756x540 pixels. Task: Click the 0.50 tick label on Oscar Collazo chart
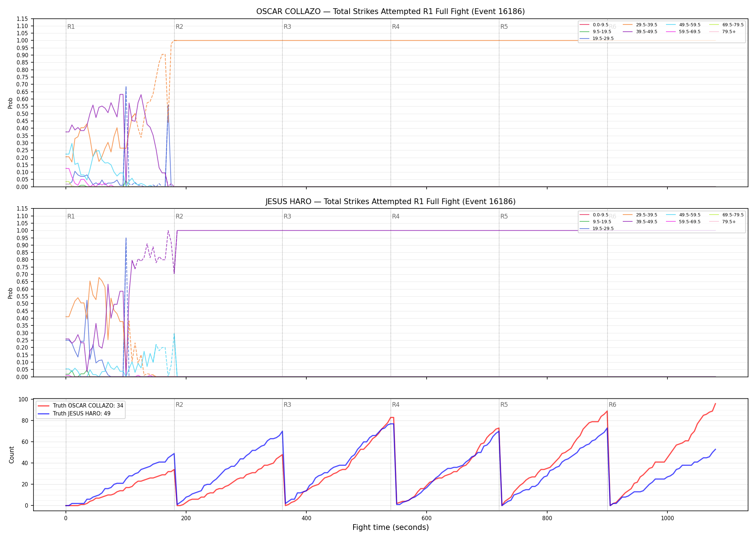pos(23,114)
